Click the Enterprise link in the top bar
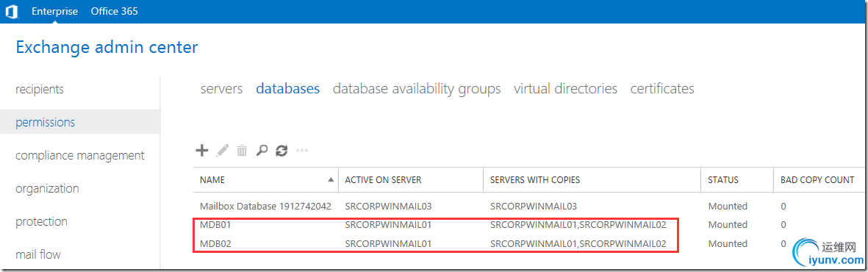The image size is (868, 272). (55, 11)
